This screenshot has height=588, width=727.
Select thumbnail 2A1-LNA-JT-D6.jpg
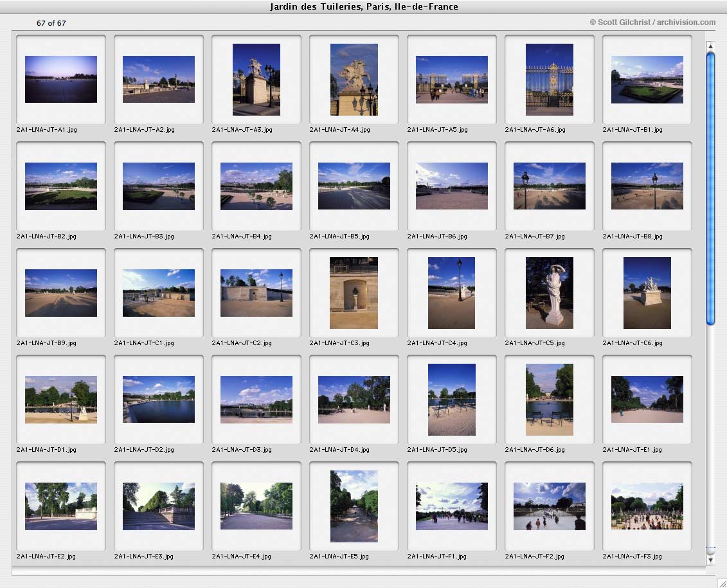(550, 400)
